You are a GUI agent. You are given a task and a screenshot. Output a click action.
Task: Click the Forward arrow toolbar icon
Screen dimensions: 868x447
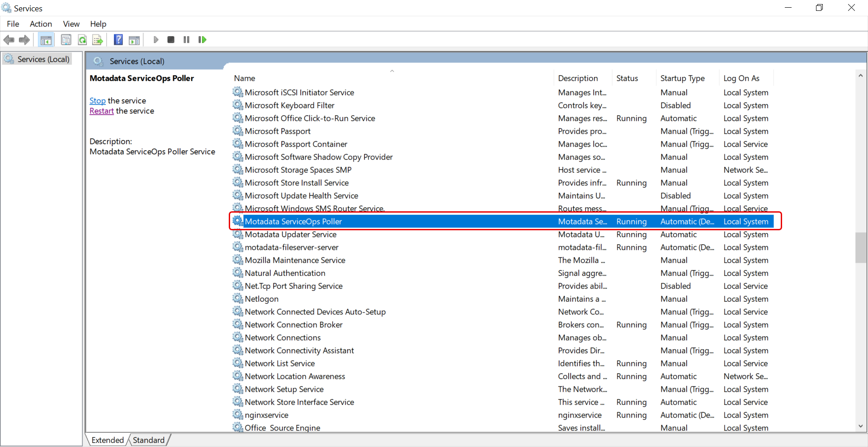[x=24, y=40]
